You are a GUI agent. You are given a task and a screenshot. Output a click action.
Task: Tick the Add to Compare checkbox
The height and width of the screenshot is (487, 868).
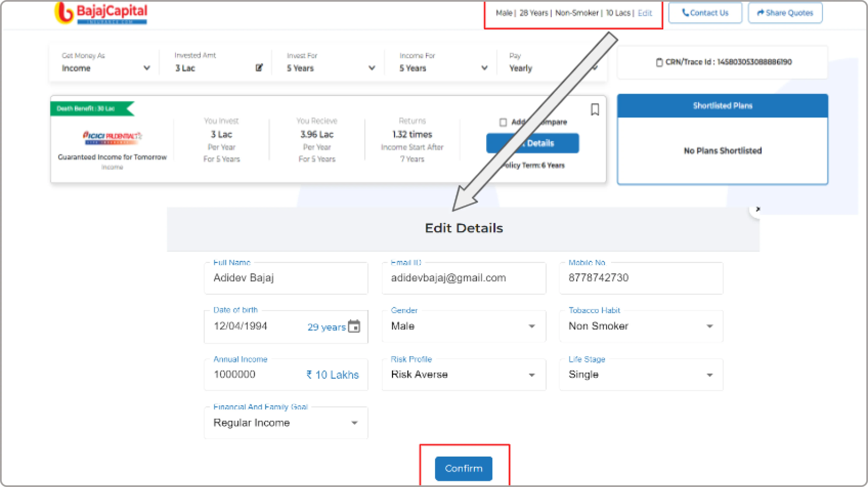click(x=503, y=122)
